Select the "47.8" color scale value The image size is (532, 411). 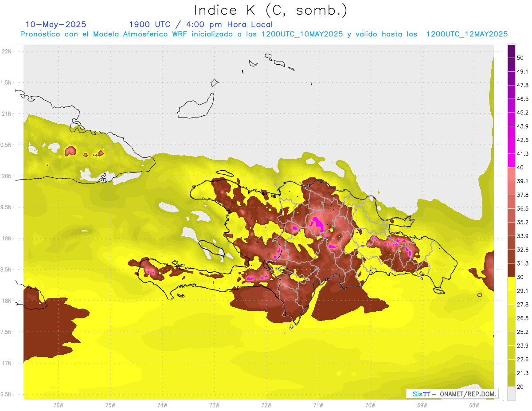[523, 85]
